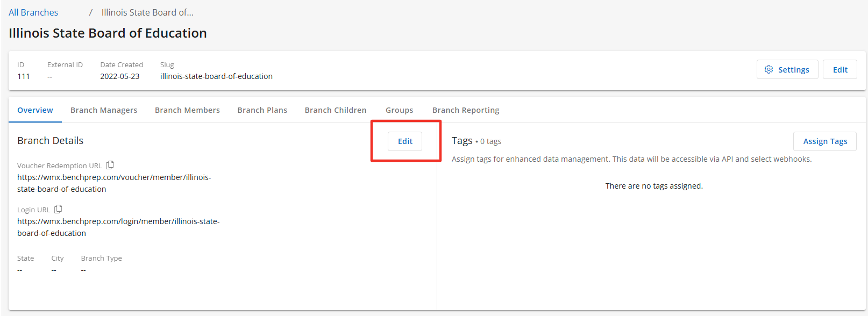Click the Date Created value 2022-05-23

tap(120, 76)
